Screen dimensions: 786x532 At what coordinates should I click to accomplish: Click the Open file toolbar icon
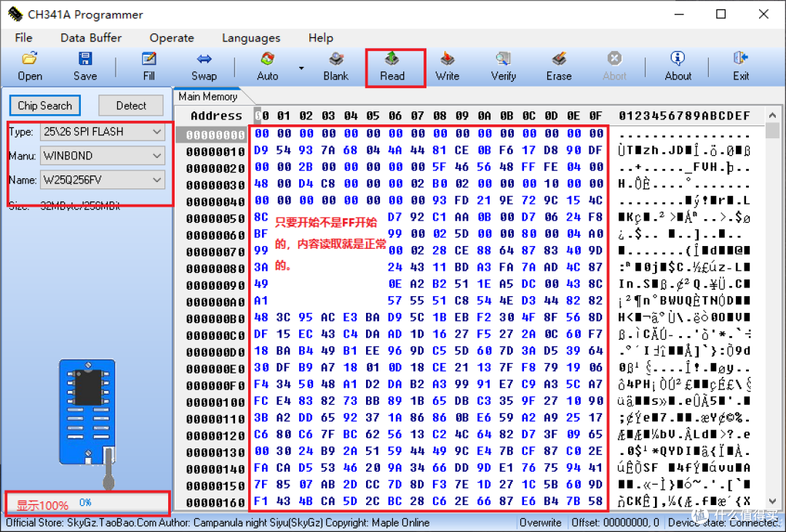(30, 66)
